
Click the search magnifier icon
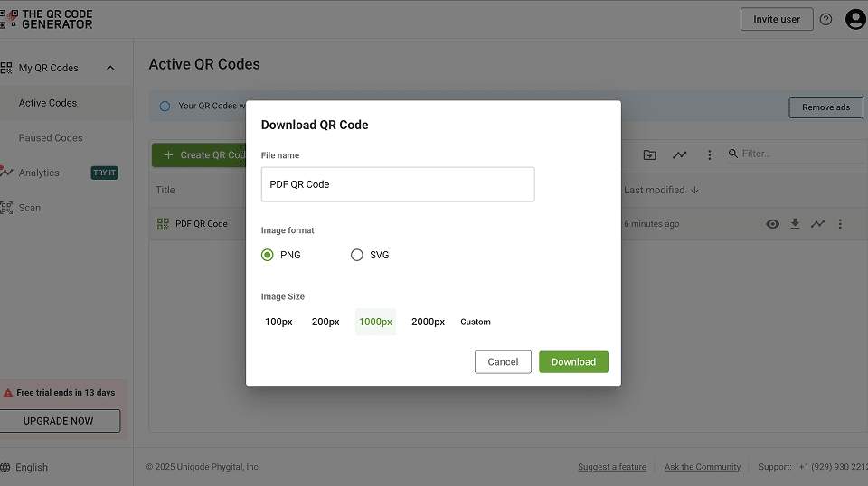click(733, 154)
